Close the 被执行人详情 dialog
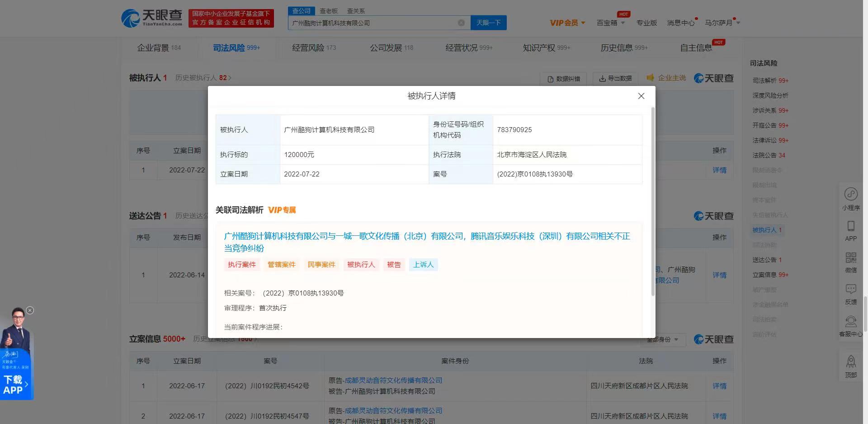 641,96
